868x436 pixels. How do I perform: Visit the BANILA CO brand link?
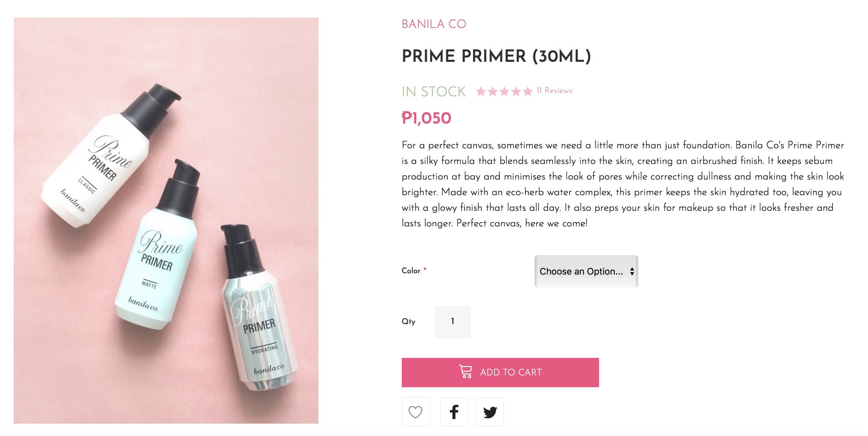point(434,24)
